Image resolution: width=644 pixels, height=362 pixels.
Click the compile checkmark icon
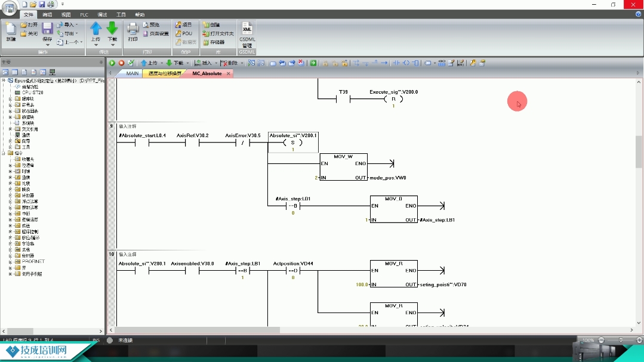click(131, 63)
